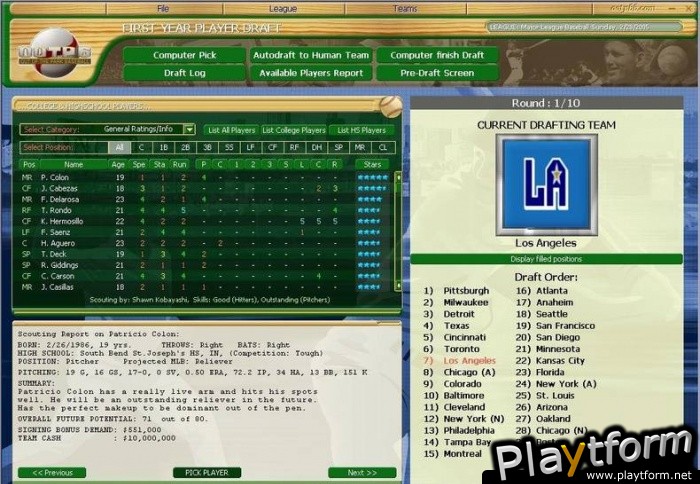Expand the Select Category dropdown arrow
The width and height of the screenshot is (700, 484).
[x=190, y=129]
